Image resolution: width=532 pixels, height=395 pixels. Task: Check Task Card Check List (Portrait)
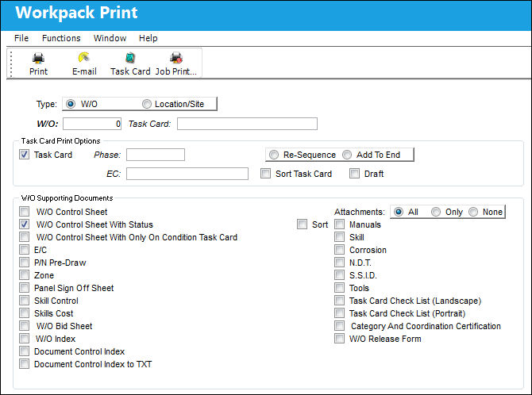click(339, 313)
